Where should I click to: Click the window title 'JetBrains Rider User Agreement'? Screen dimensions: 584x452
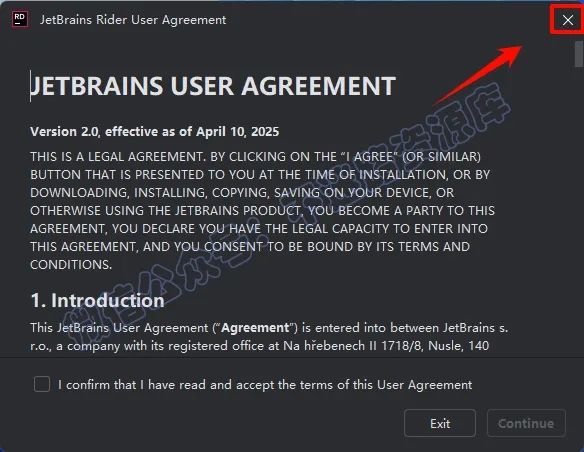click(x=133, y=20)
